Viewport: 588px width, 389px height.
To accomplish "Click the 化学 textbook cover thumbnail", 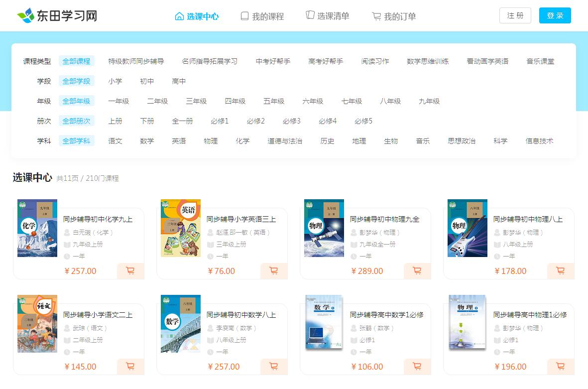I will click(x=37, y=228).
